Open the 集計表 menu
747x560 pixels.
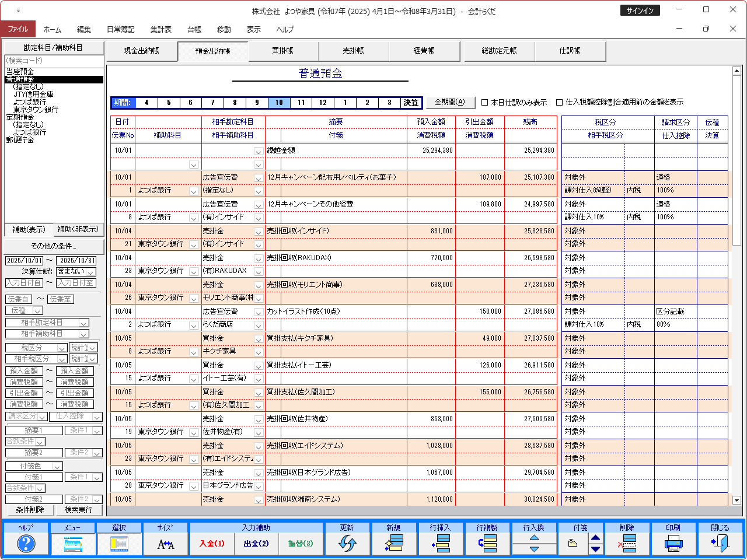(x=160, y=29)
